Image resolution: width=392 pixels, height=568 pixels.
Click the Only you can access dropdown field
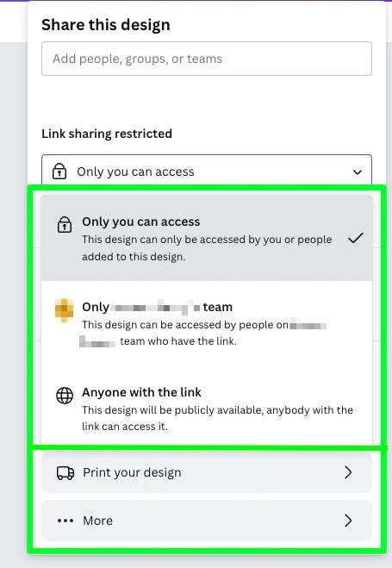[207, 171]
